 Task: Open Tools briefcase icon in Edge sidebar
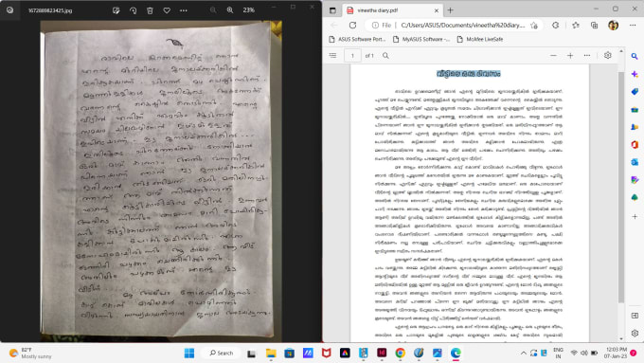[635, 109]
